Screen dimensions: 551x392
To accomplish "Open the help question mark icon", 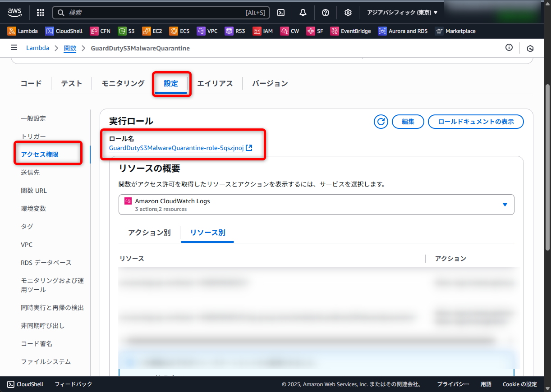I will coord(326,13).
